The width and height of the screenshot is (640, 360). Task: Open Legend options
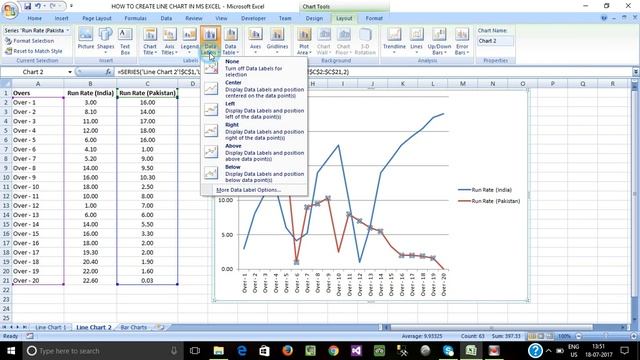pos(189,41)
